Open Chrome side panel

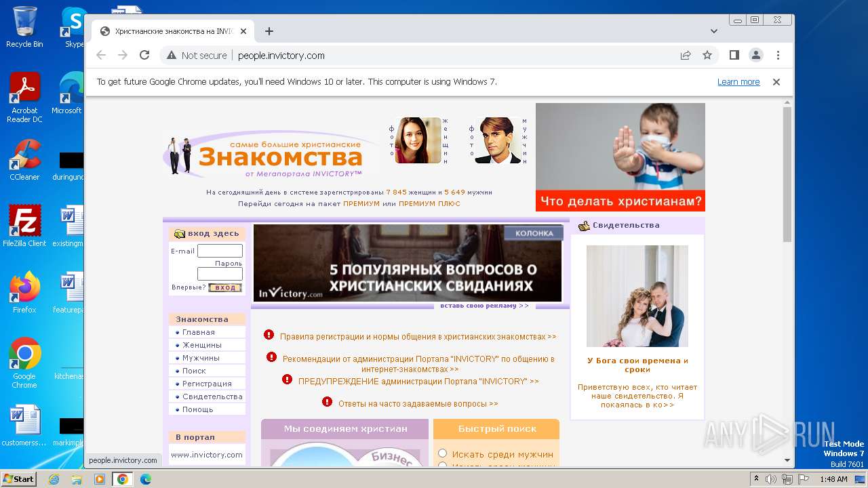tap(734, 56)
